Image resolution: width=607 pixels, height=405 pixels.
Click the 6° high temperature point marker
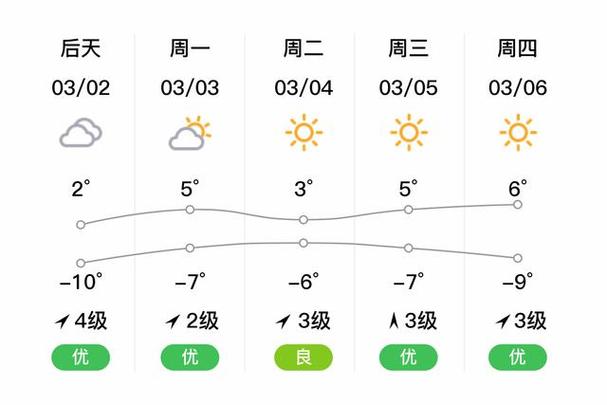coord(517,204)
